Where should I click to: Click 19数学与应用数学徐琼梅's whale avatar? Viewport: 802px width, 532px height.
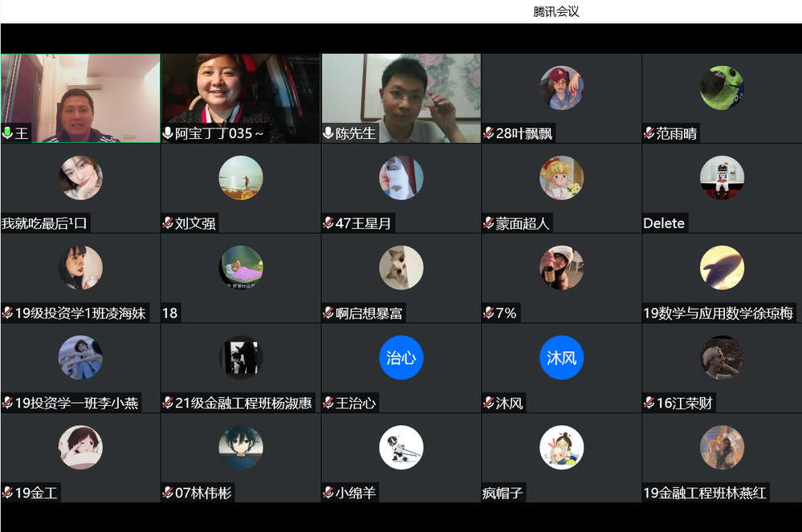pos(722,268)
